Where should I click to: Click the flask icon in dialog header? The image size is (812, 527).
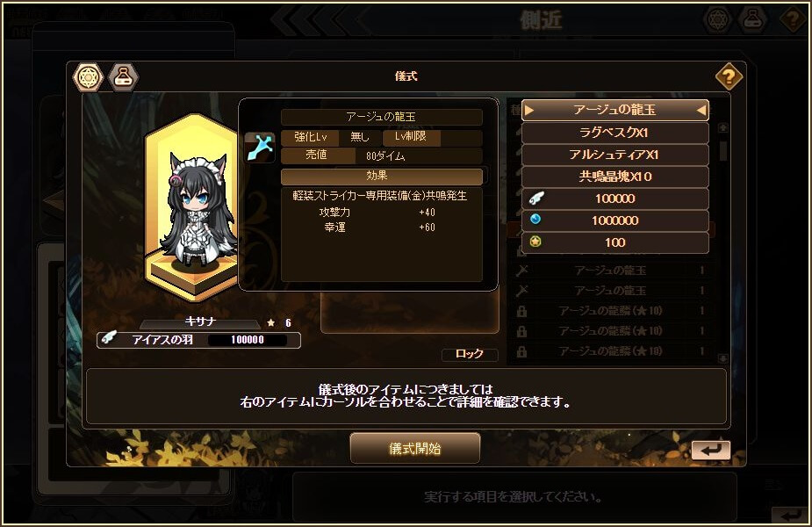point(123,77)
